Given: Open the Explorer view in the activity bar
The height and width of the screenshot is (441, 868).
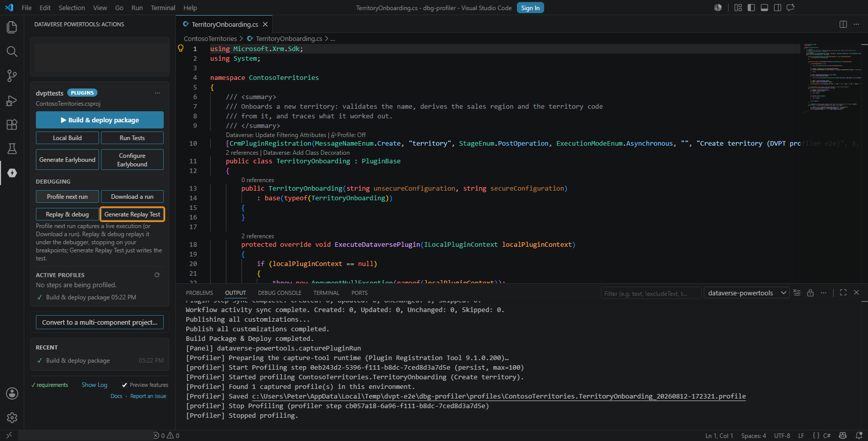Looking at the screenshot, I should coord(12,27).
